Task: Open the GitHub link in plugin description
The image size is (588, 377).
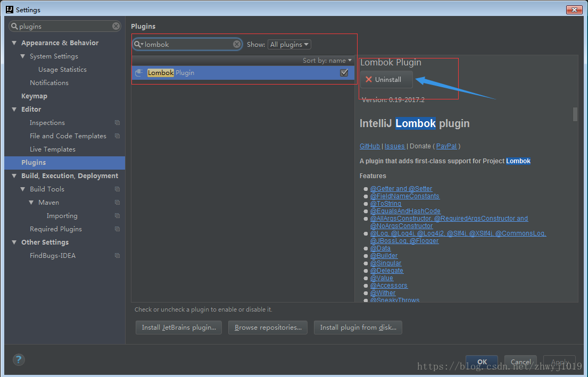Action: (x=370, y=146)
